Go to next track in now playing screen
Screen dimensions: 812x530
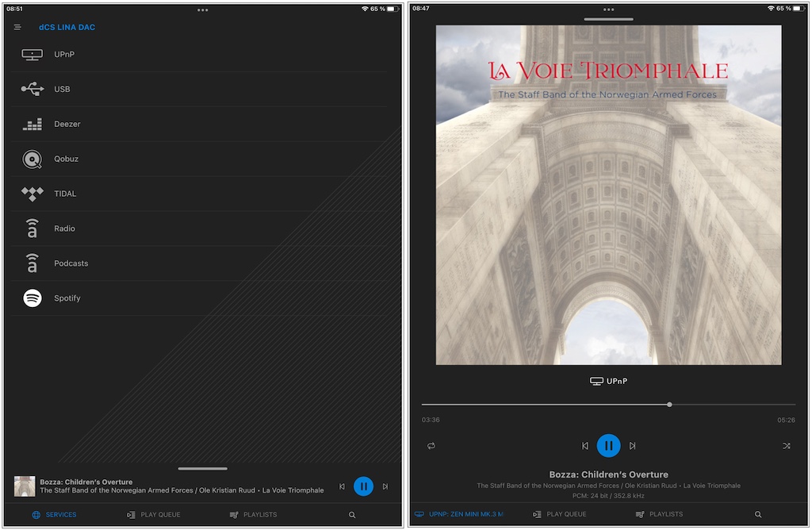pyautogui.click(x=632, y=446)
